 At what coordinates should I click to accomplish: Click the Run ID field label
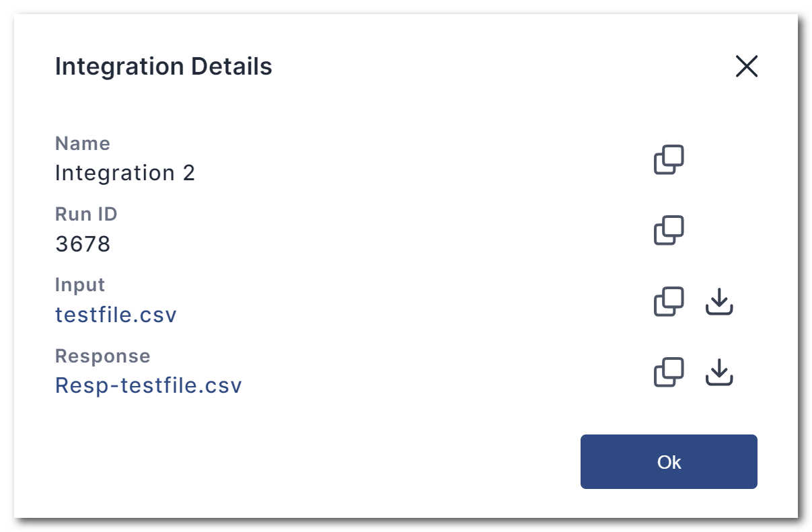pyautogui.click(x=86, y=214)
